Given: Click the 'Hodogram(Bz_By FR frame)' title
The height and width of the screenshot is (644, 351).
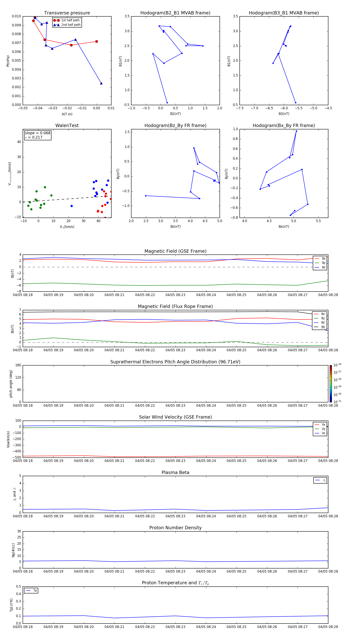Looking at the screenshot, I should pyautogui.click(x=175, y=125).
